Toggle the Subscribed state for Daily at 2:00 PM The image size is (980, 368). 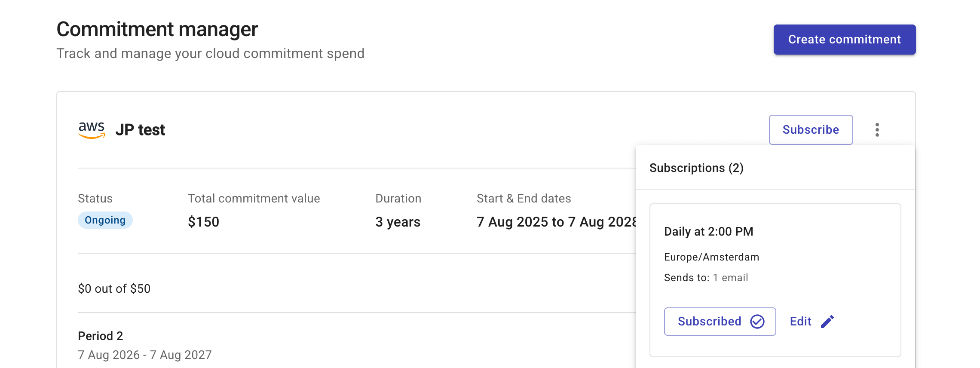pos(720,321)
